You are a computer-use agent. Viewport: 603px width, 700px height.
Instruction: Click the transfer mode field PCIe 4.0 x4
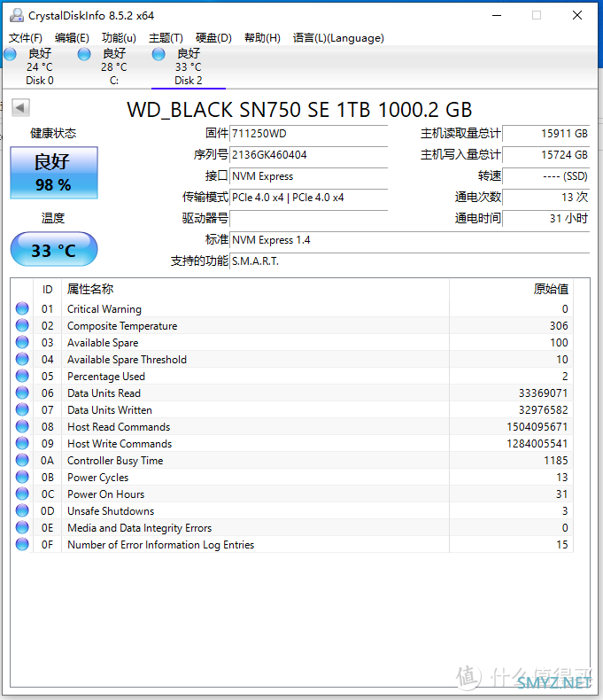pyautogui.click(x=308, y=198)
